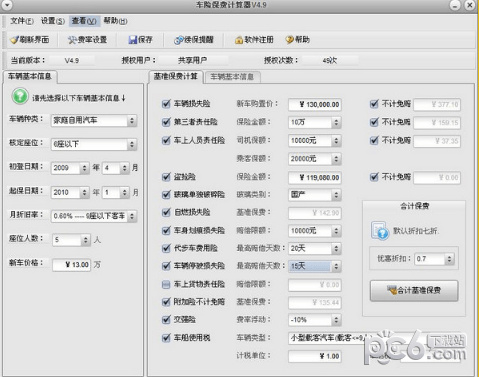This screenshot has height=377, width=479.
Task: Open 代步车 最高赔偿天数 20天 dropdown
Action: point(315,248)
